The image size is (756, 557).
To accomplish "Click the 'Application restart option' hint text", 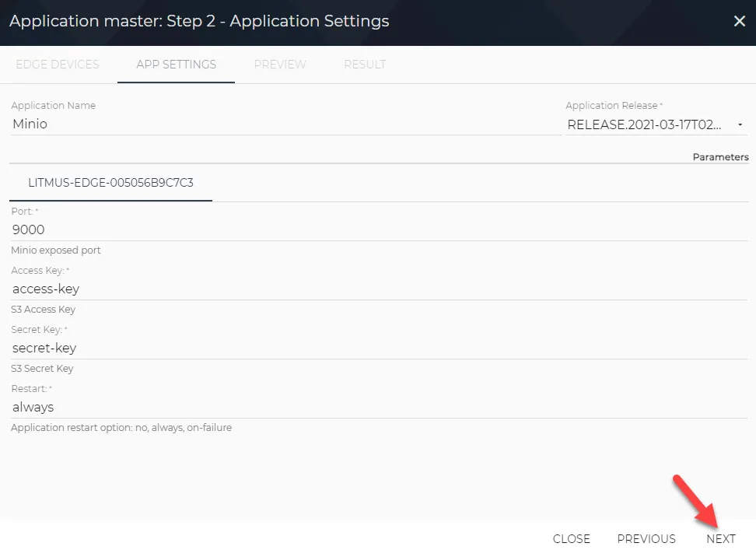I will pos(121,428).
